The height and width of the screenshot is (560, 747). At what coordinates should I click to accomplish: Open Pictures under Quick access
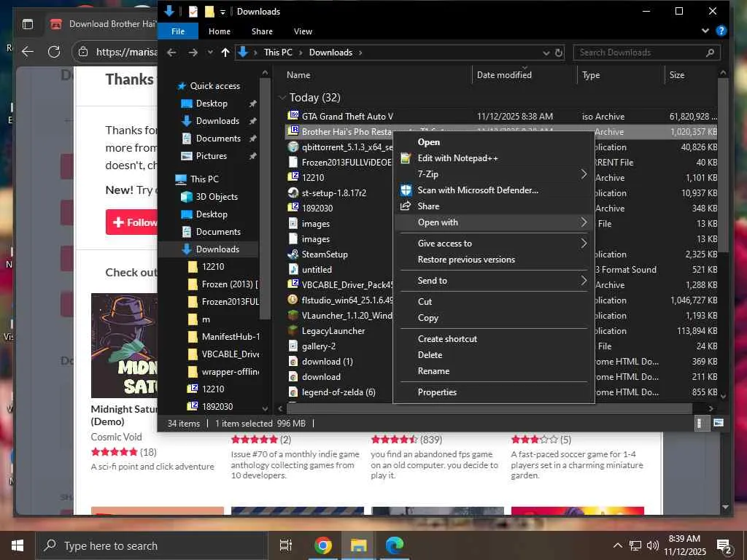pyautogui.click(x=211, y=156)
